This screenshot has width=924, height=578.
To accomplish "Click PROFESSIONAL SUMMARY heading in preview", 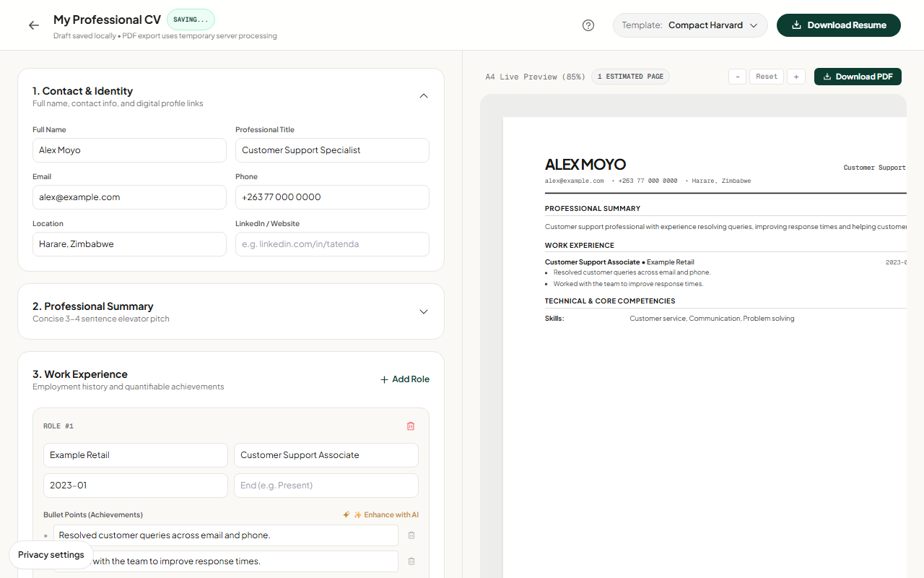I will coord(593,209).
